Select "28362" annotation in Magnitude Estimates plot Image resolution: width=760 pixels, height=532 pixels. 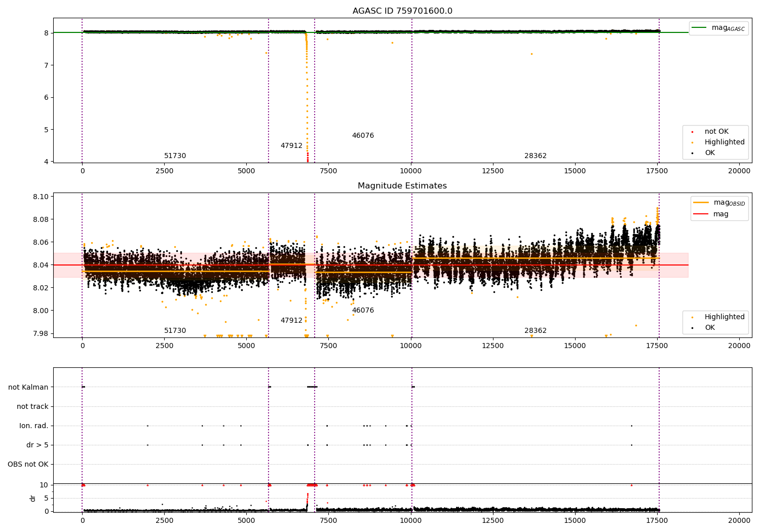[536, 331]
